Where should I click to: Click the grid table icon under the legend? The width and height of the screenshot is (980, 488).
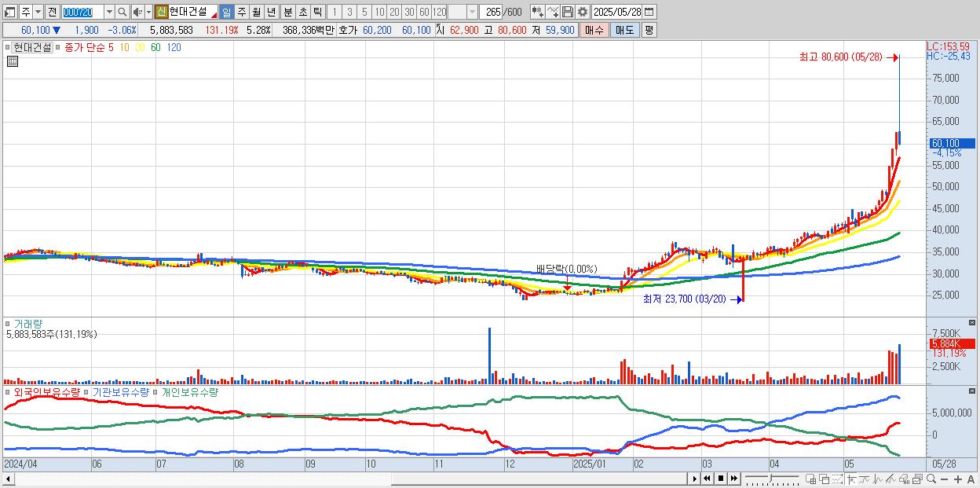pyautogui.click(x=12, y=62)
